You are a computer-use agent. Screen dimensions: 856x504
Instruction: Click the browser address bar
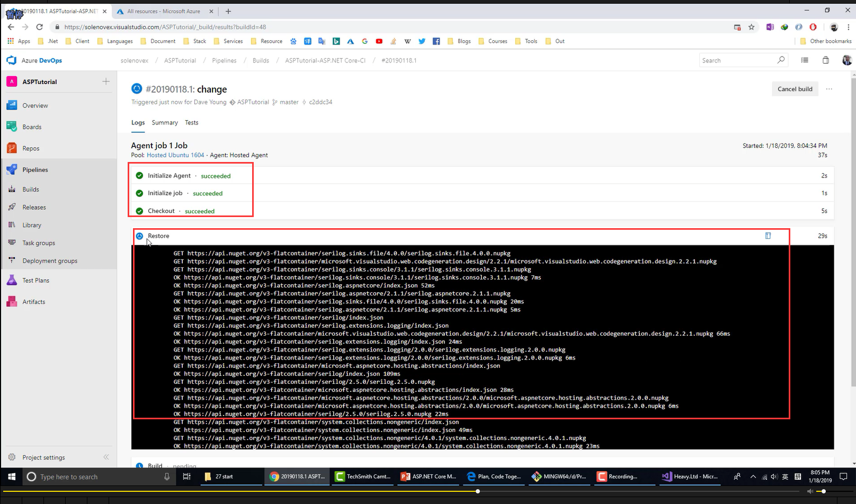pyautogui.click(x=392, y=27)
